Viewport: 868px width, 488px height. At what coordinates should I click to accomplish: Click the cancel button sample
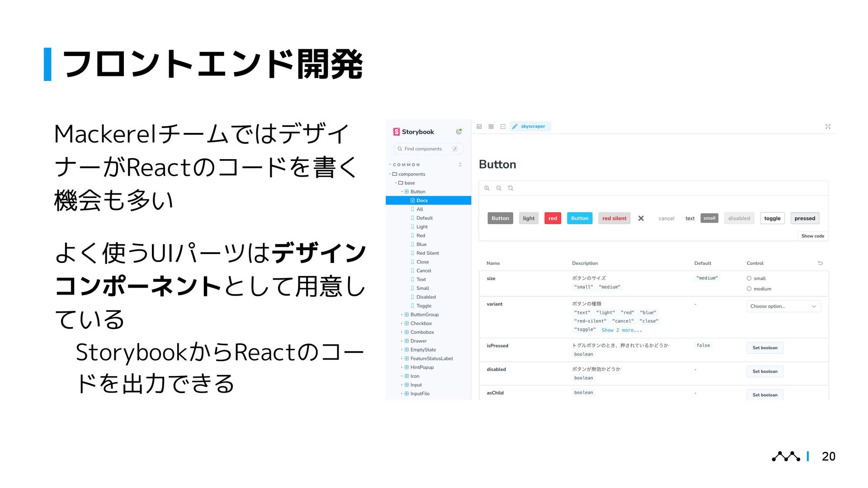[666, 218]
